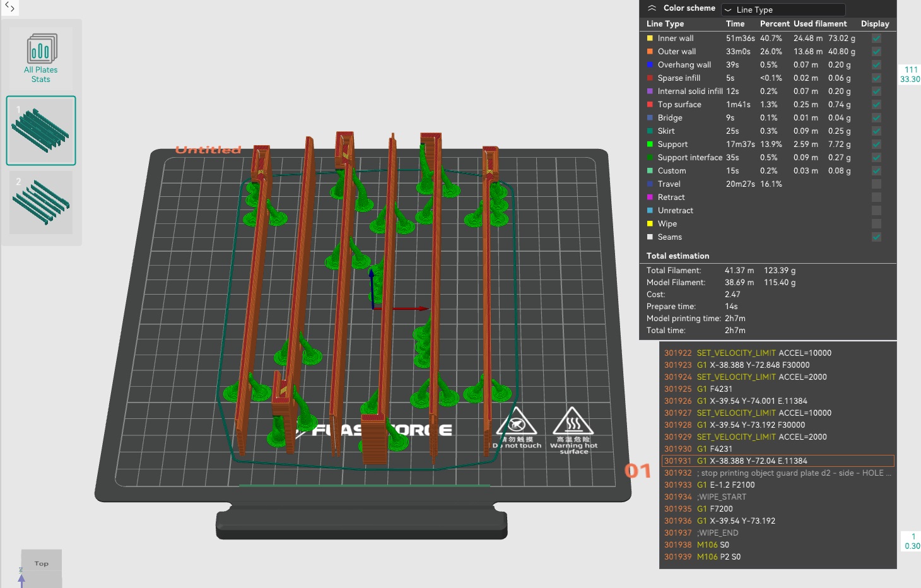Enable the Travel display checkbox

[876, 184]
